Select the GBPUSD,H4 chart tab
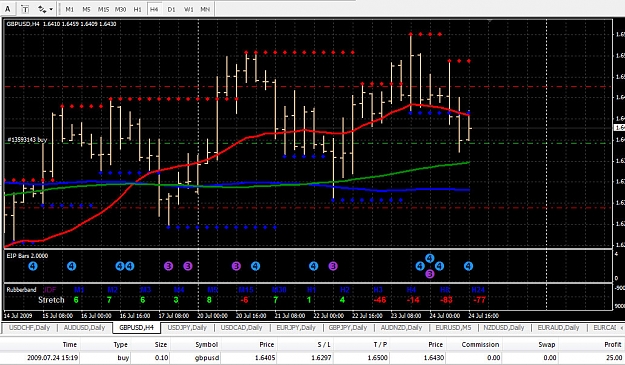 coord(136,328)
